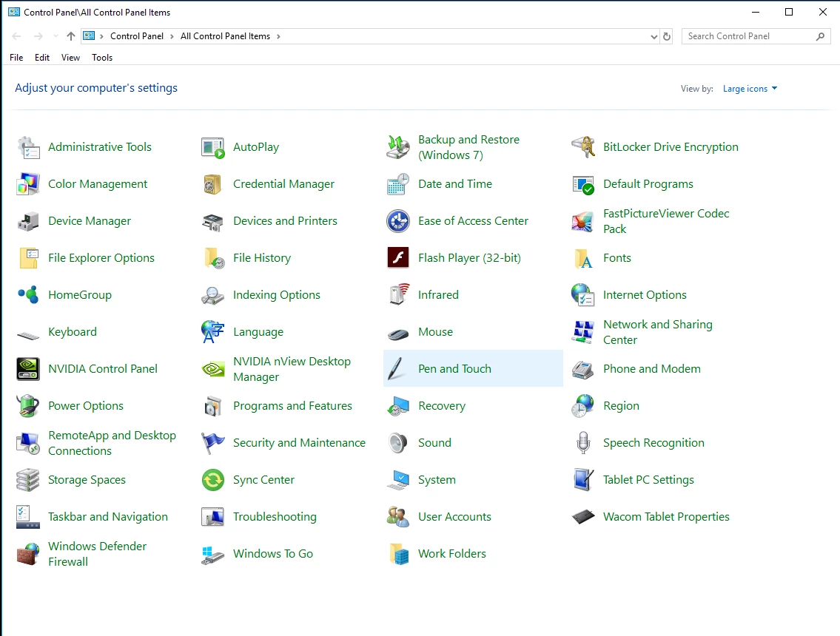
Task: Expand the chevron after All Control Panel Items
Action: click(278, 36)
